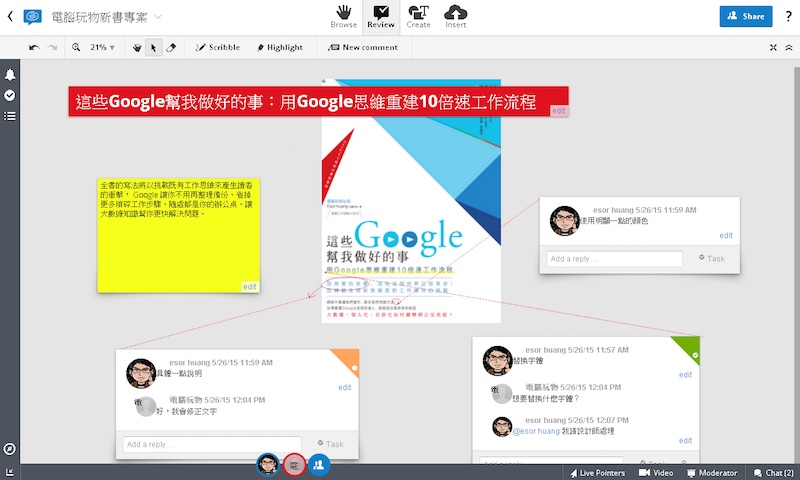Open the Create tab
Image resolution: width=800 pixels, height=480 pixels.
(x=418, y=17)
